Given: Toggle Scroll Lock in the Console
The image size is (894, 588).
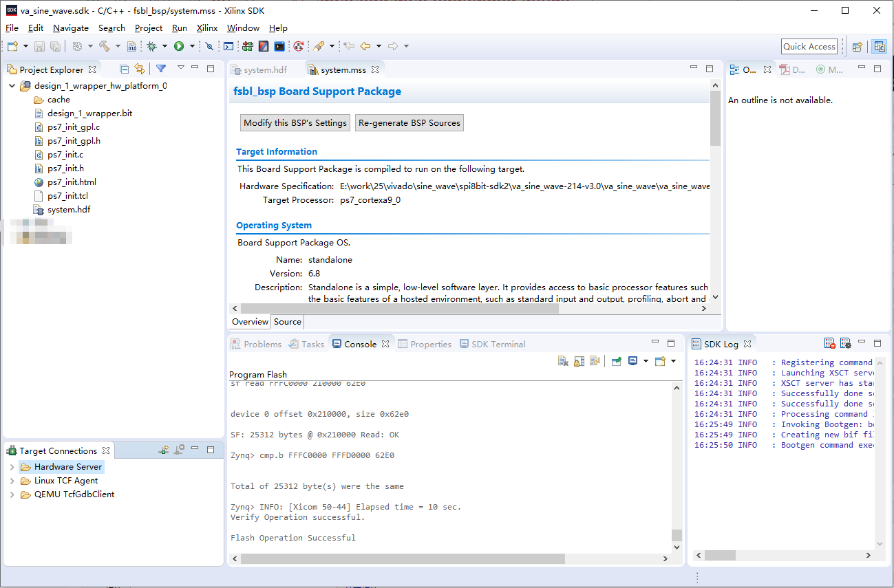Looking at the screenshot, I should [579, 361].
